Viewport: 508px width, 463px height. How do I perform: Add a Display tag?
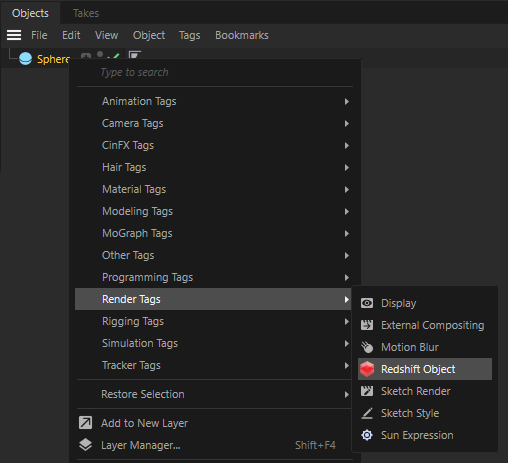425,303
